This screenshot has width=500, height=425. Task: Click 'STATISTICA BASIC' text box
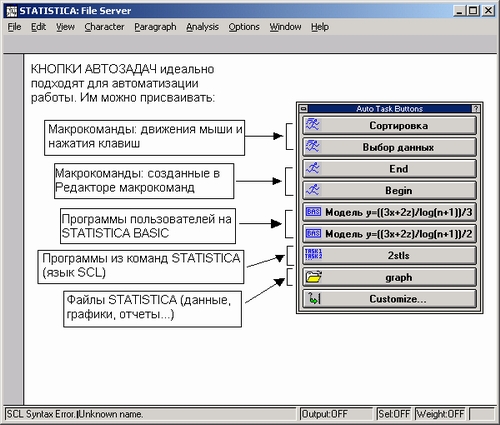[x=148, y=226]
